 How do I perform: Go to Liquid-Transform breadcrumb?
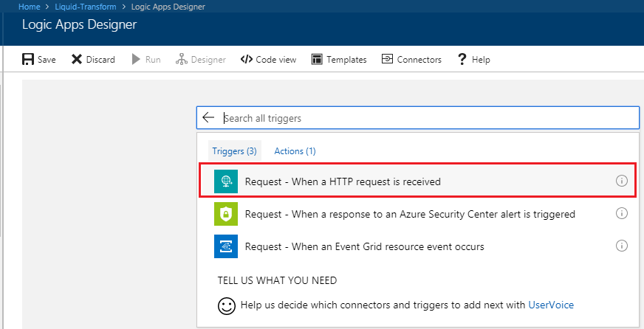click(x=86, y=7)
